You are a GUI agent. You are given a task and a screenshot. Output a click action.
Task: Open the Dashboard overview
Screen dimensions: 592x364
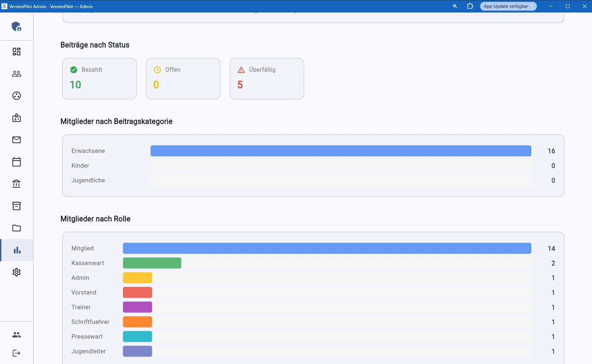click(x=16, y=51)
